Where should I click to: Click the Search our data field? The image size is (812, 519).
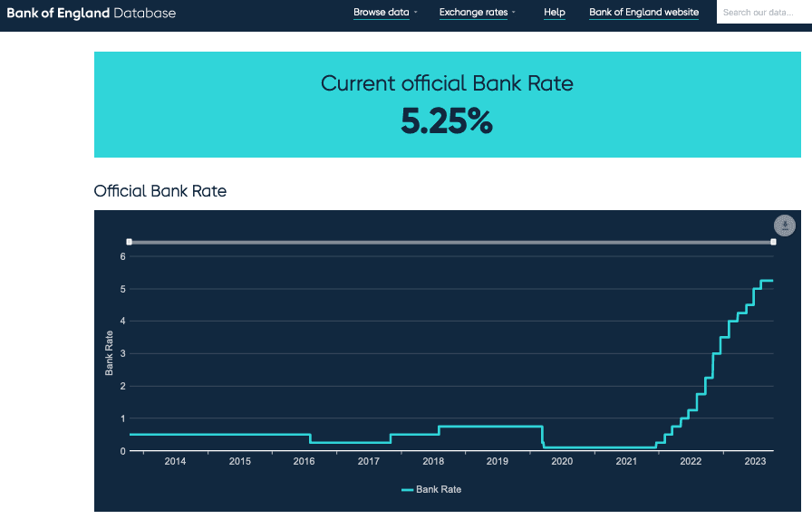coord(763,13)
